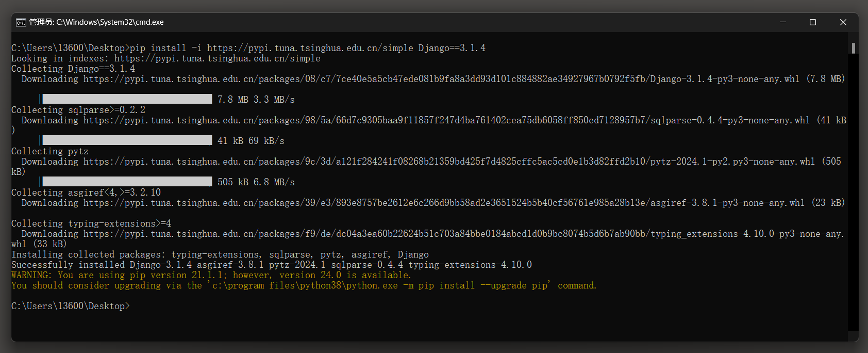This screenshot has width=868, height=353.
Task: Close the cmd.exe window
Action: point(843,22)
